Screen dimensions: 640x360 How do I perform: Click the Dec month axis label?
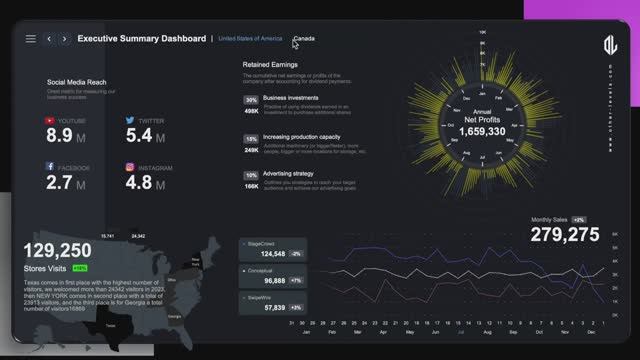pos(591,332)
